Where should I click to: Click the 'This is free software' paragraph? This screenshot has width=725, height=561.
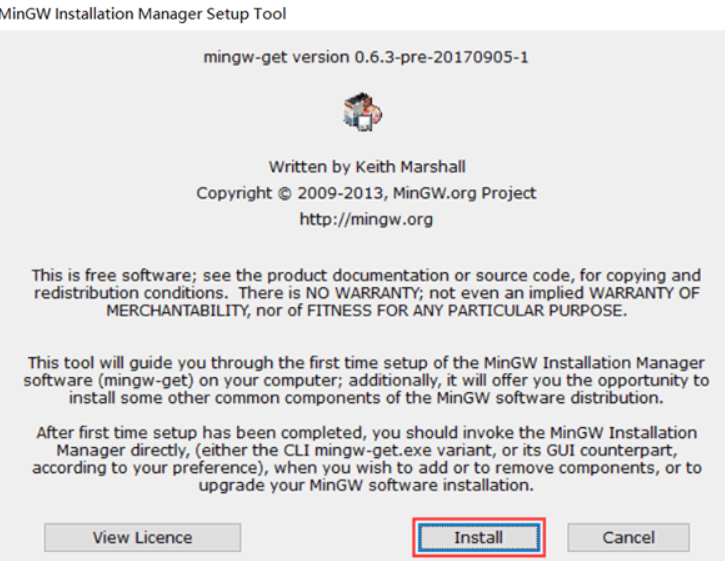[366, 293]
